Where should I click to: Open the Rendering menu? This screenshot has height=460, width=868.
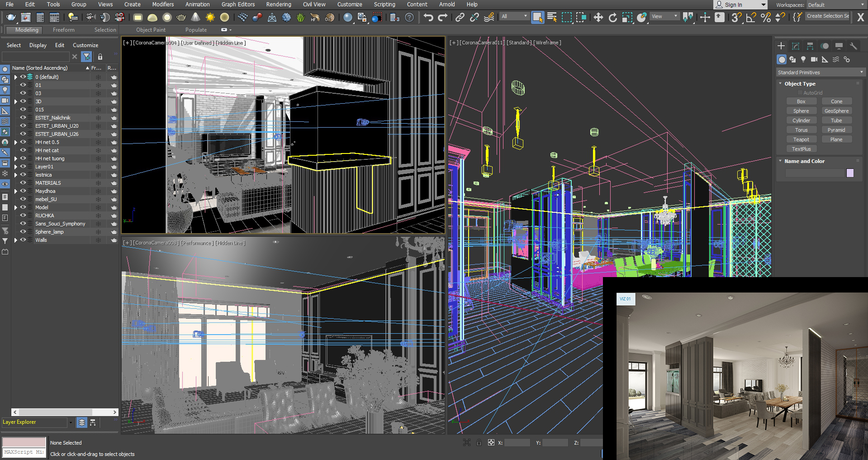pyautogui.click(x=278, y=4)
